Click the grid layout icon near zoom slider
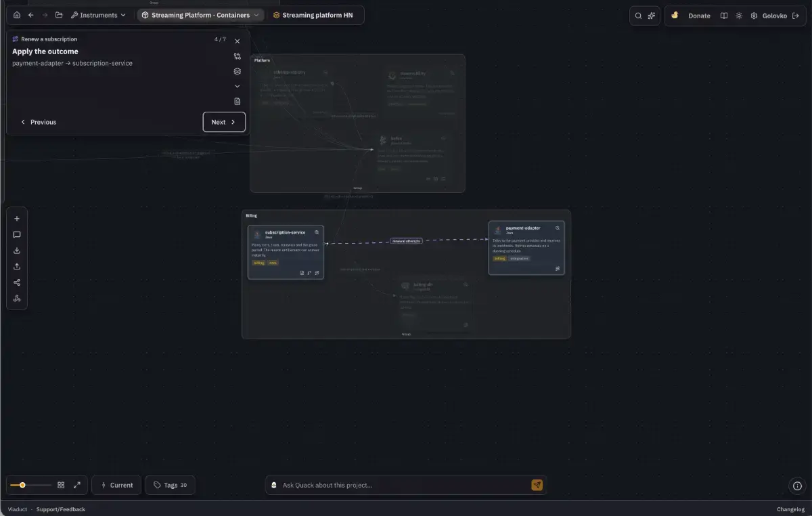Screen dimensions: 812x516 [x=61, y=485]
